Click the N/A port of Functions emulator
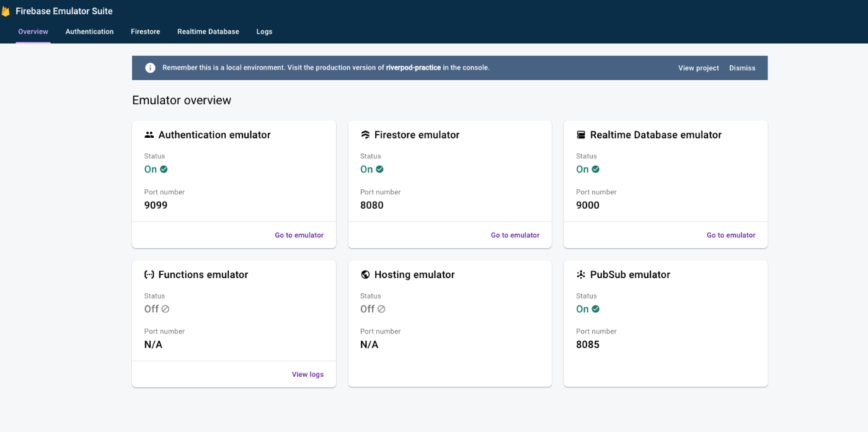 (x=153, y=344)
